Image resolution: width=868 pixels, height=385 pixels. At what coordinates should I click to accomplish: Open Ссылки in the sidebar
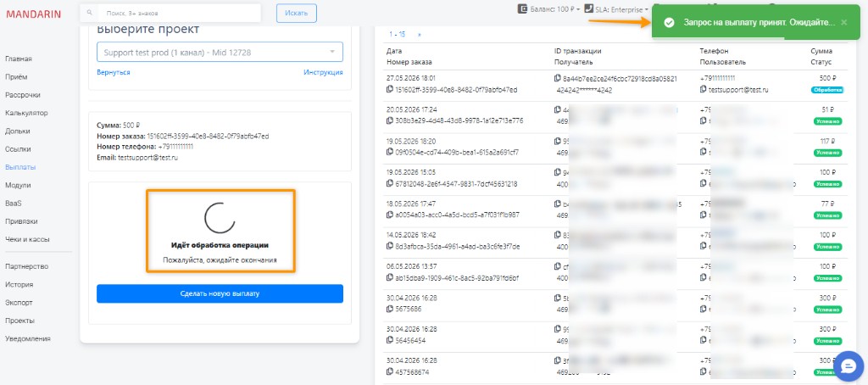(19, 149)
